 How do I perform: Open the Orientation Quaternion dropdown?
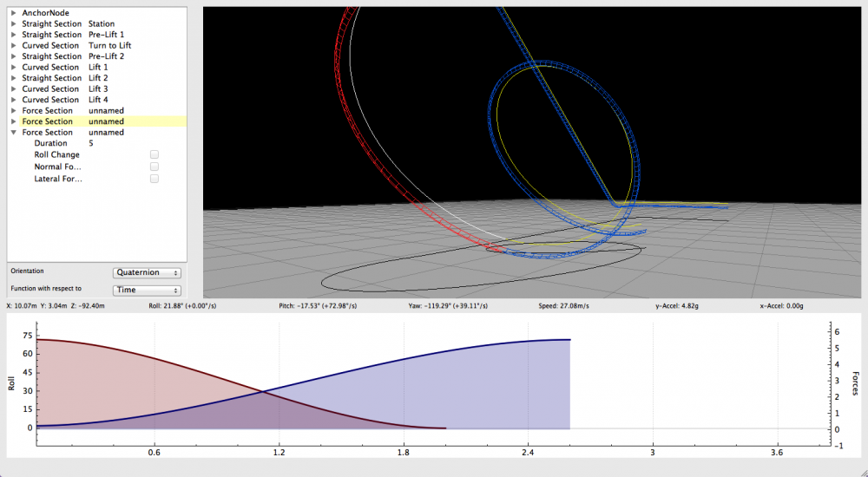[x=147, y=272]
